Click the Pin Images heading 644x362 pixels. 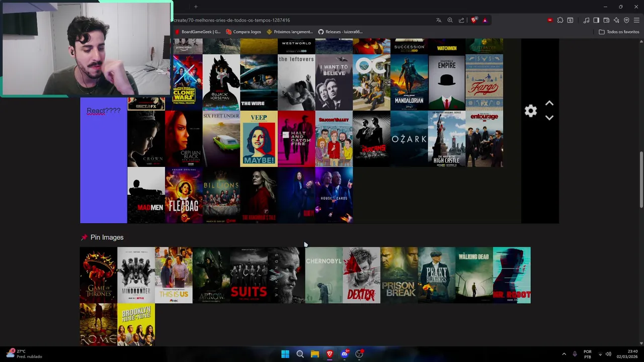tap(107, 237)
